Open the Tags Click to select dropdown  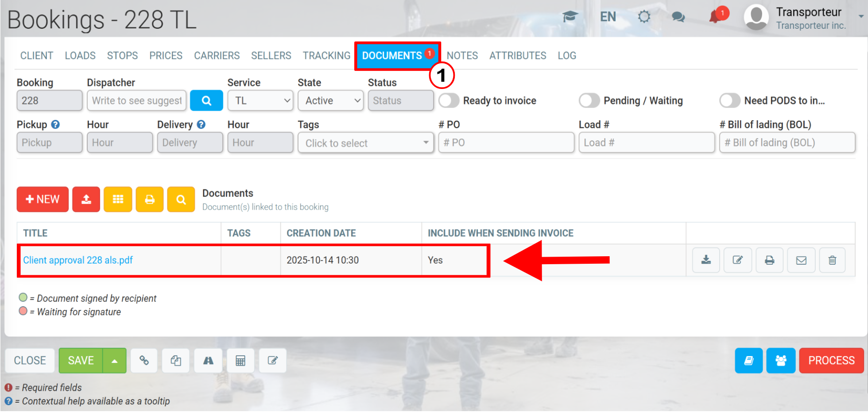click(366, 143)
